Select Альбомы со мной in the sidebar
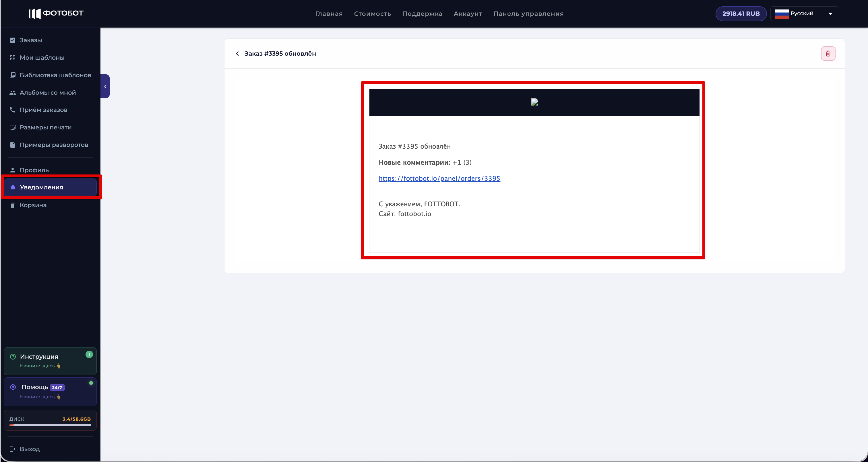 pyautogui.click(x=51, y=93)
